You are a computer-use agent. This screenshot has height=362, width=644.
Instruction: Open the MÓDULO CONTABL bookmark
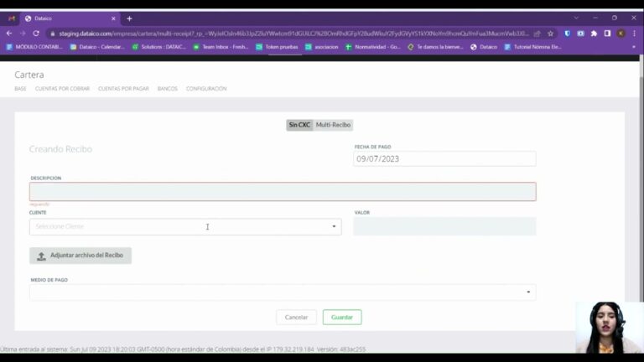(x=34, y=47)
